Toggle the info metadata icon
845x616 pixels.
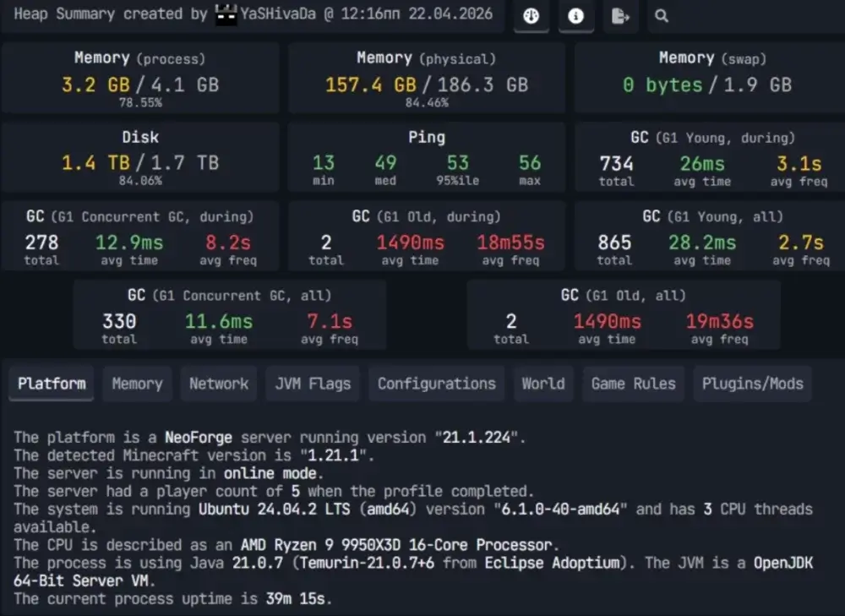coord(575,16)
